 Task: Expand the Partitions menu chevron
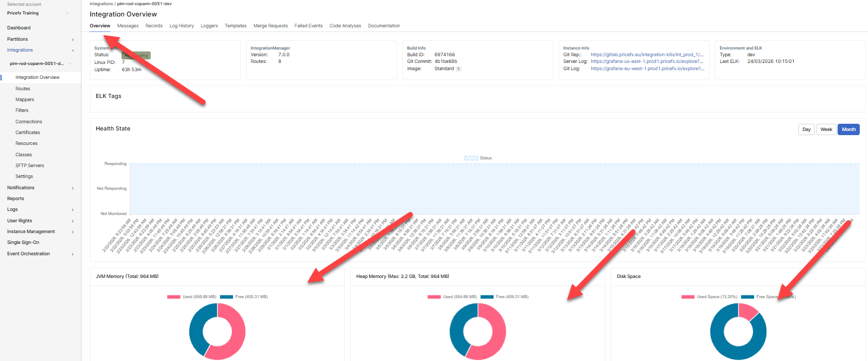[73, 40]
